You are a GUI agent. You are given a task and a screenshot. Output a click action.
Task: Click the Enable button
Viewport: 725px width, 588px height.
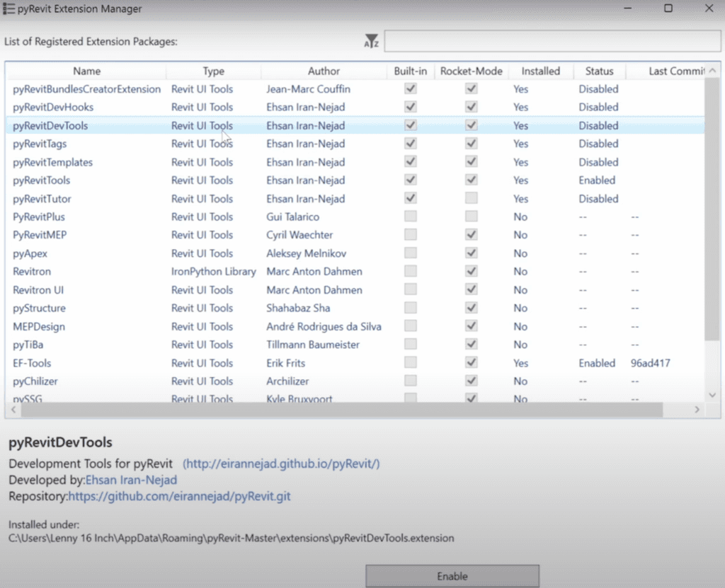[452, 576]
